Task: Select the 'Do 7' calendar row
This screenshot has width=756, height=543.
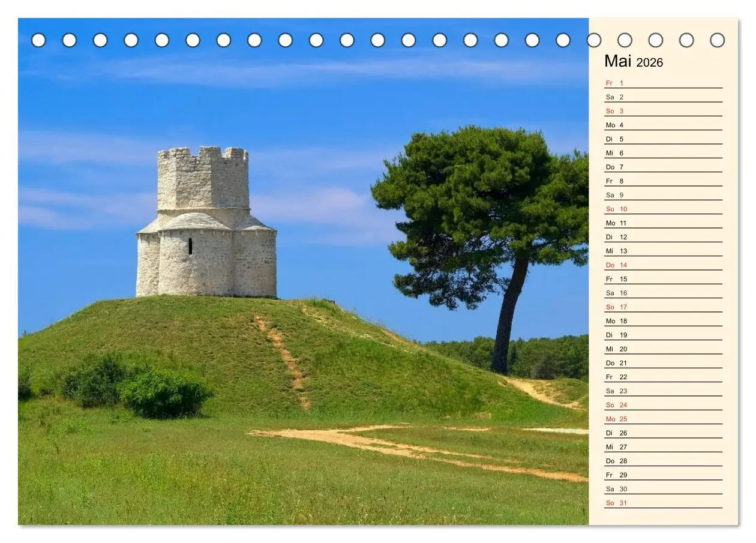Action: (x=663, y=167)
